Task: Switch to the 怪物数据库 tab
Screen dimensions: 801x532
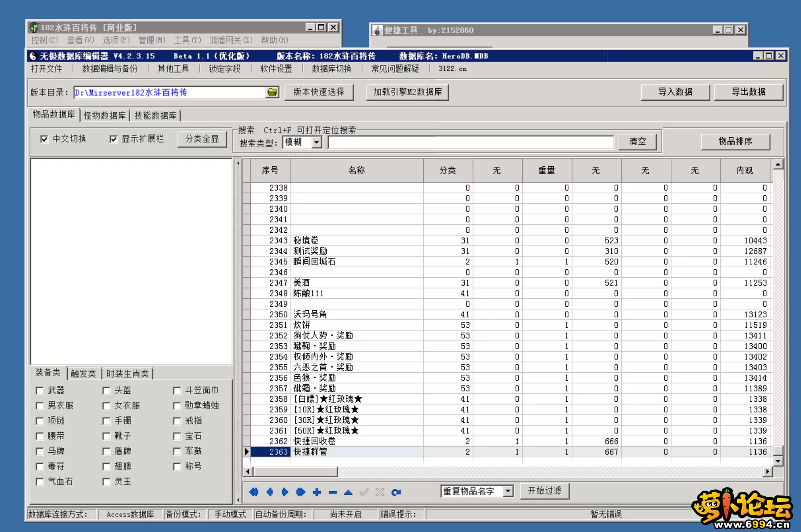Action: click(105, 115)
